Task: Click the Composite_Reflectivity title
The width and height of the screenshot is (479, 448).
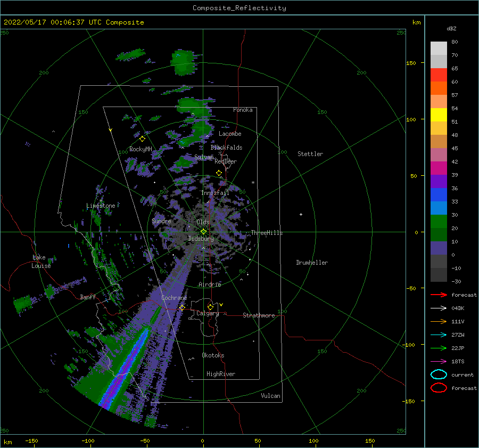Action: (240, 8)
